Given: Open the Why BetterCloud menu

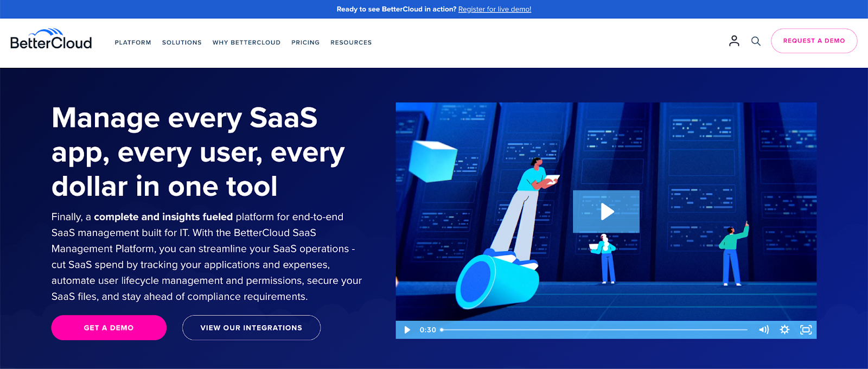Looking at the screenshot, I should 246,42.
